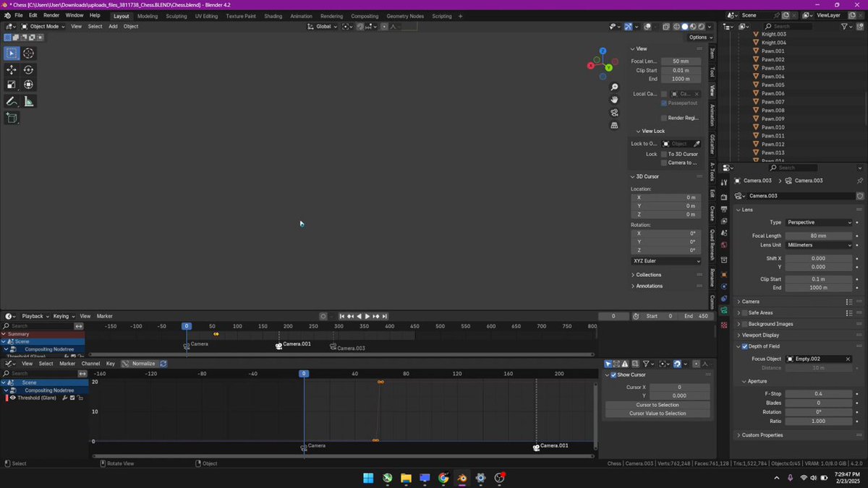
Task: Click eyedropper beside Lock to Object field
Action: (697, 144)
